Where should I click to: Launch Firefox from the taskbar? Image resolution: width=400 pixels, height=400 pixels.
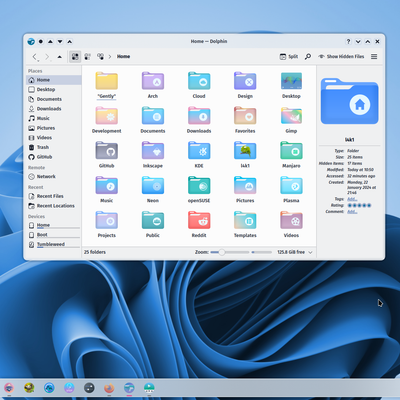109,388
